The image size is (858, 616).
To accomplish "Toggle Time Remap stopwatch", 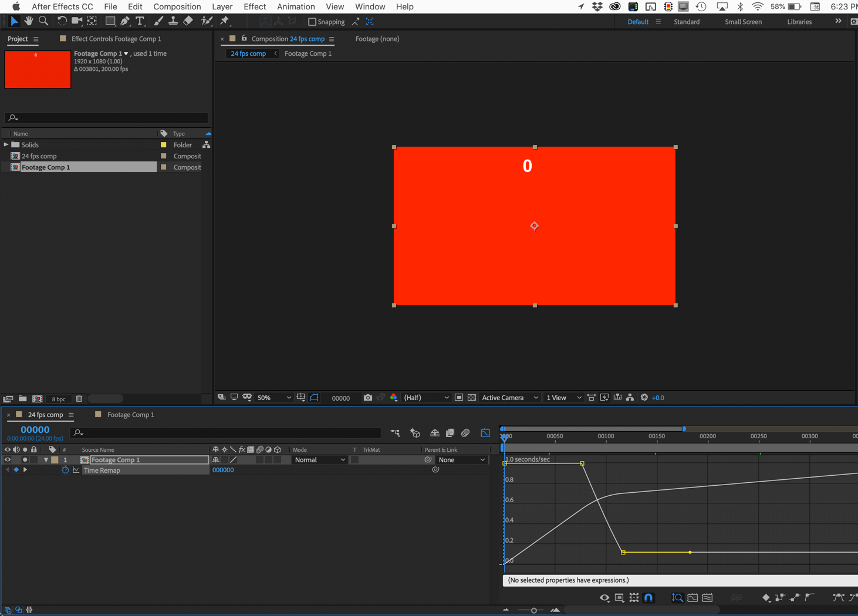I will pos(65,470).
